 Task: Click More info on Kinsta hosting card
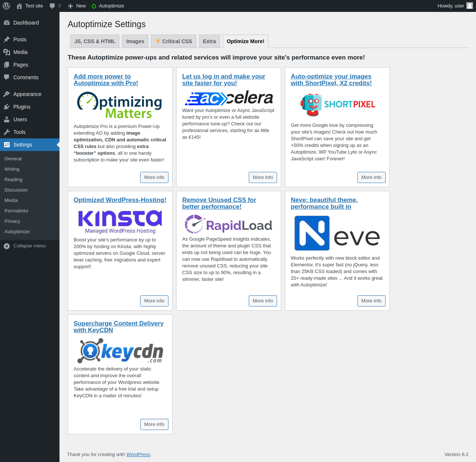pos(154,301)
